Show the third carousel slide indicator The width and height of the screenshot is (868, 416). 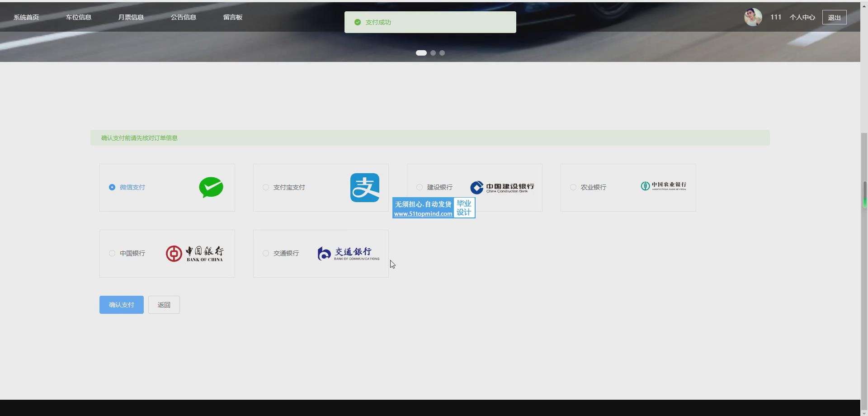click(x=442, y=53)
